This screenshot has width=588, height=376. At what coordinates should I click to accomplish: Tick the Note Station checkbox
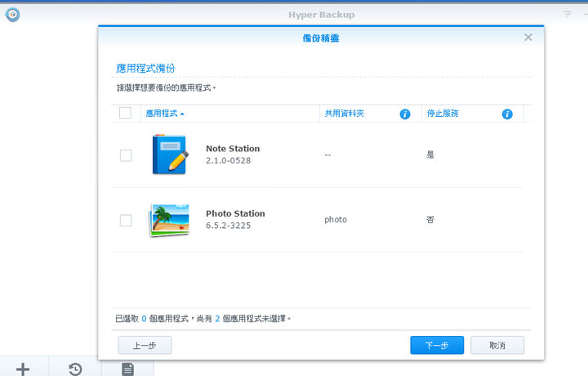tap(126, 155)
